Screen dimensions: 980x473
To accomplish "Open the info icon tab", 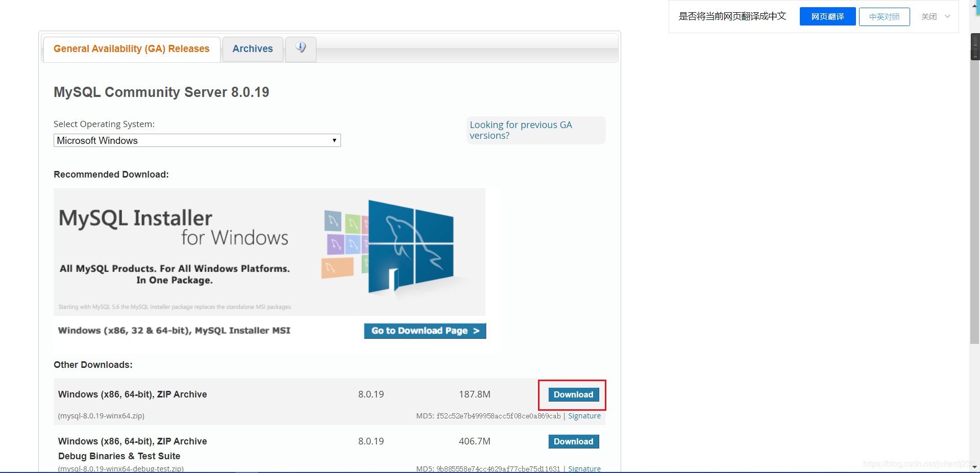I will pos(301,49).
